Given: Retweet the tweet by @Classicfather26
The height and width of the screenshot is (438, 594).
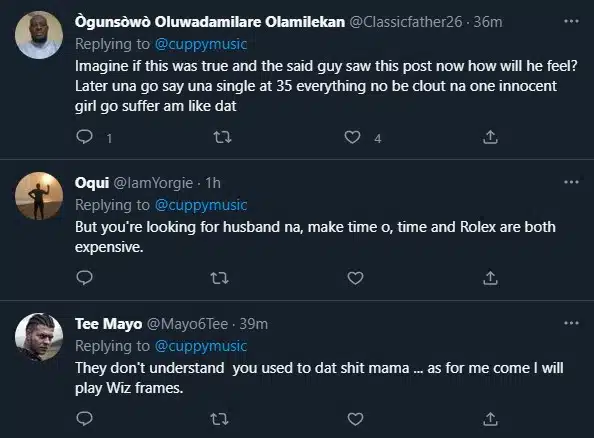Looking at the screenshot, I should click(222, 137).
